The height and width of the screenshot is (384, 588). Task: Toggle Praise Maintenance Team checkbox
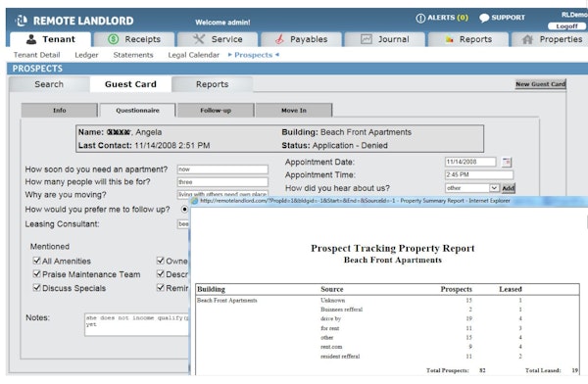[x=37, y=273]
